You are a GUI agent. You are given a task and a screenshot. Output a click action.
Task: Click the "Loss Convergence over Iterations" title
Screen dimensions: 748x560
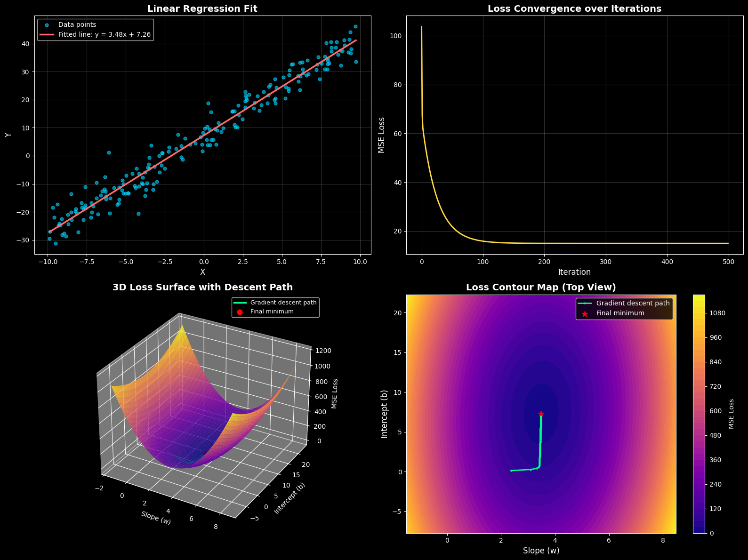[x=574, y=8]
